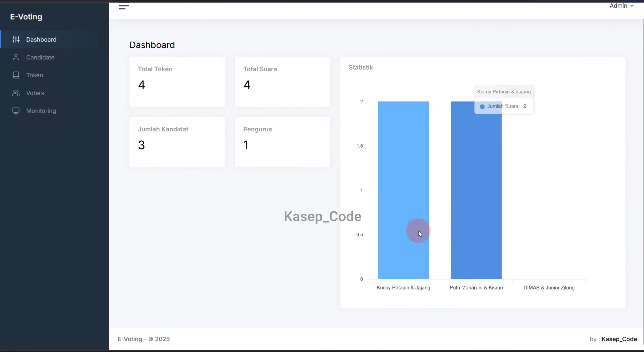Click the Pengurus card

click(282, 142)
